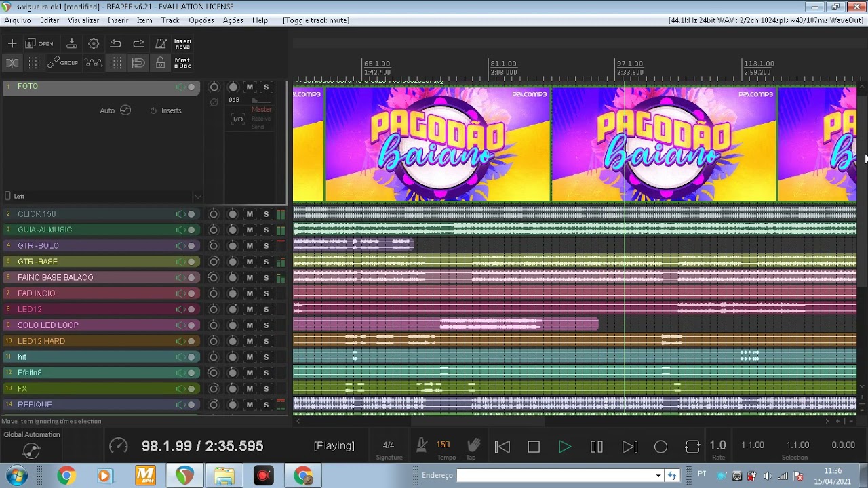The height and width of the screenshot is (488, 868).
Task: Open Track menu
Action: click(170, 20)
